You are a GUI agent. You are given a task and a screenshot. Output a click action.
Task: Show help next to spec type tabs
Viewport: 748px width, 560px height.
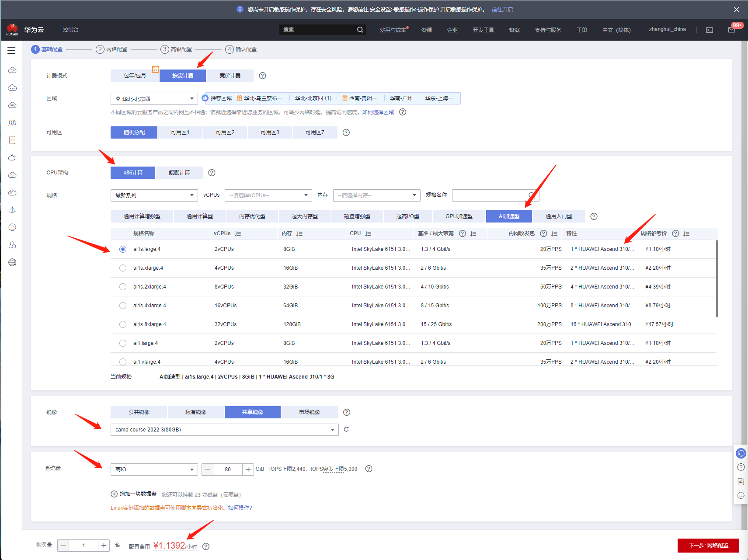594,216
